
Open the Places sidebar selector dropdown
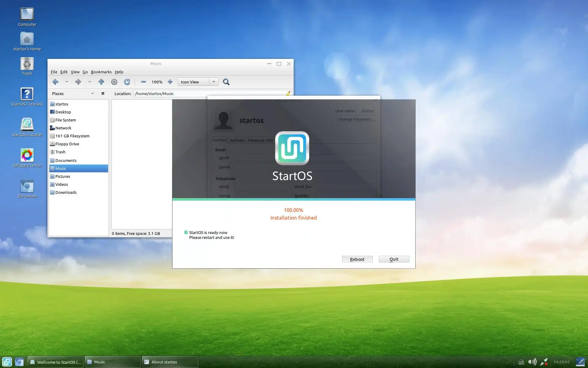[92, 94]
